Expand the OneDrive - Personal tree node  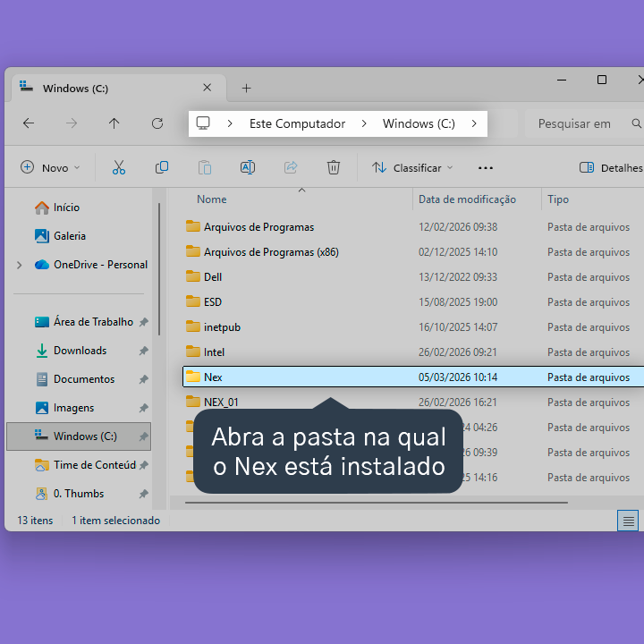coord(20,265)
